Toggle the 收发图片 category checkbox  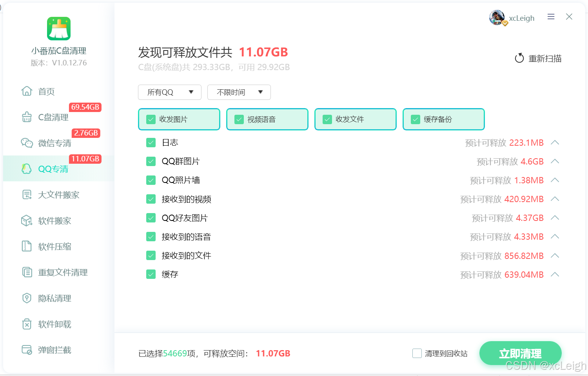(151, 119)
